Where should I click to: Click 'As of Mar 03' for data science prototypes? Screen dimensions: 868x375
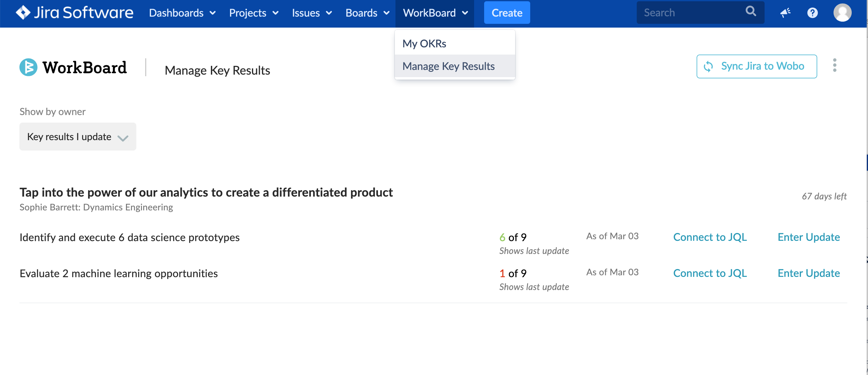[612, 236]
